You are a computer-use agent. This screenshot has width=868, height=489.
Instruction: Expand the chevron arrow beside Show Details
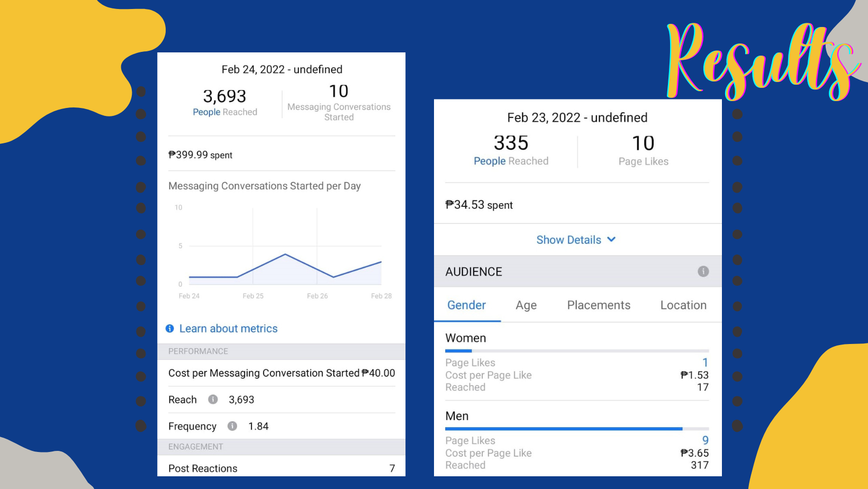pos(611,239)
